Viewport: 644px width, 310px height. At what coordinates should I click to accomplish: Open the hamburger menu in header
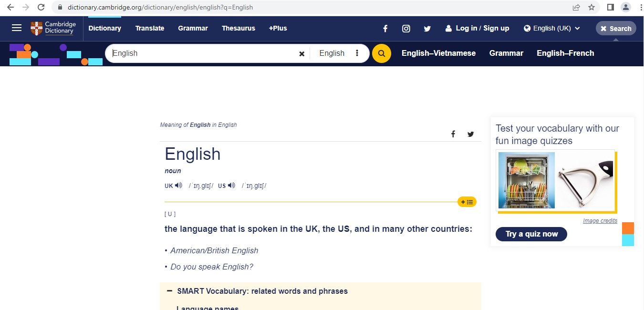coord(17,28)
